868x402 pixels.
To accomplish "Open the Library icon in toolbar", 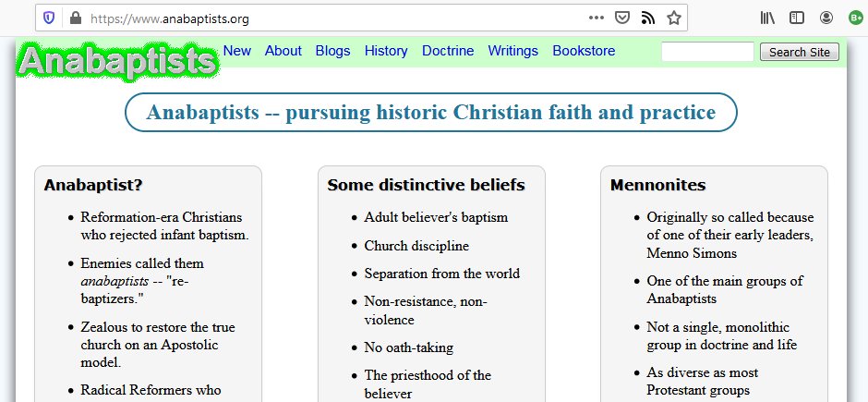I will 767,18.
